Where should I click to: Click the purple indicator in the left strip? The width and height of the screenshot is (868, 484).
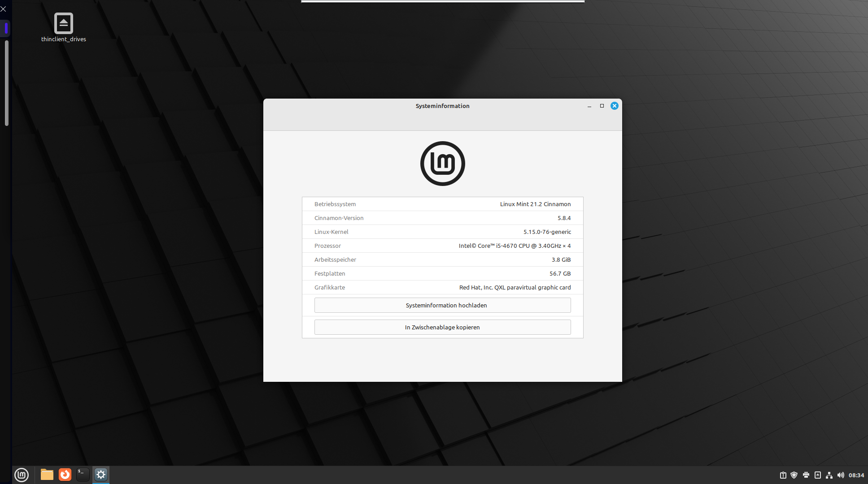tap(6, 28)
